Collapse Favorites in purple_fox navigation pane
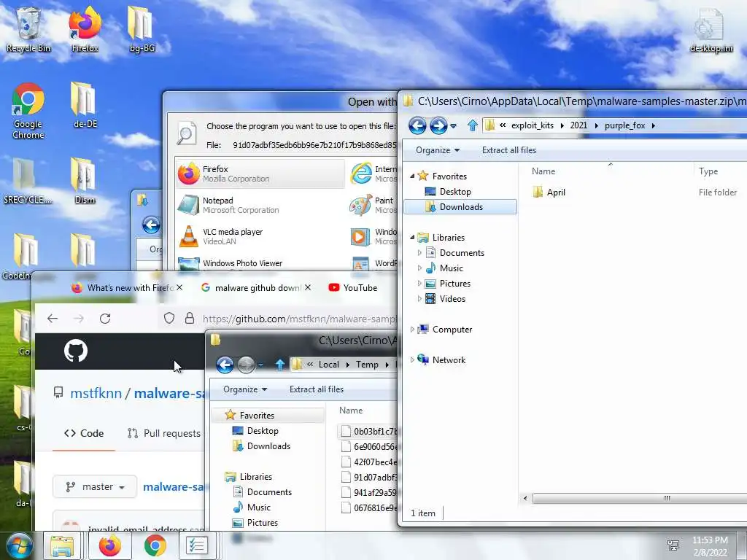The image size is (747, 560). (412, 176)
